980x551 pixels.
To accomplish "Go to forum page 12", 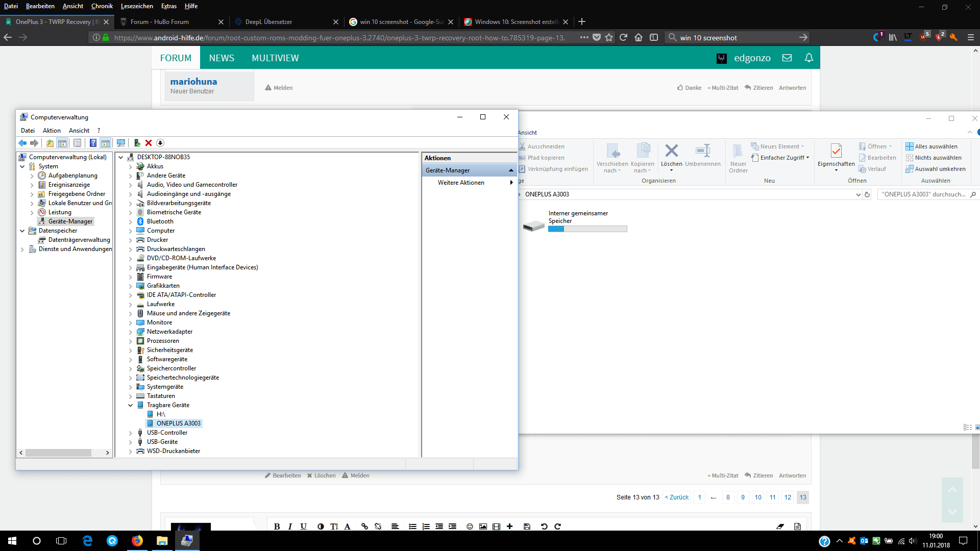I will click(788, 497).
